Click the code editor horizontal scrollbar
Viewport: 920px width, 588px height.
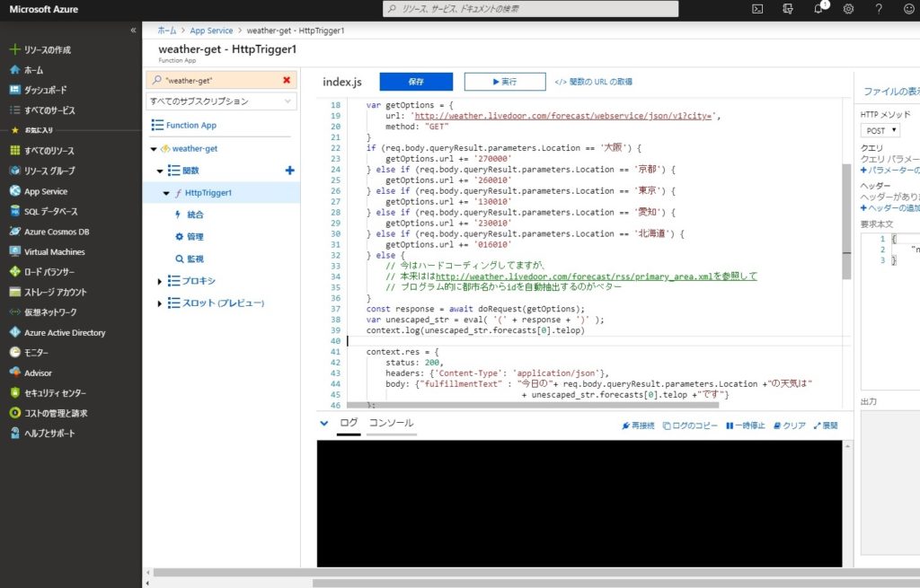(533, 405)
